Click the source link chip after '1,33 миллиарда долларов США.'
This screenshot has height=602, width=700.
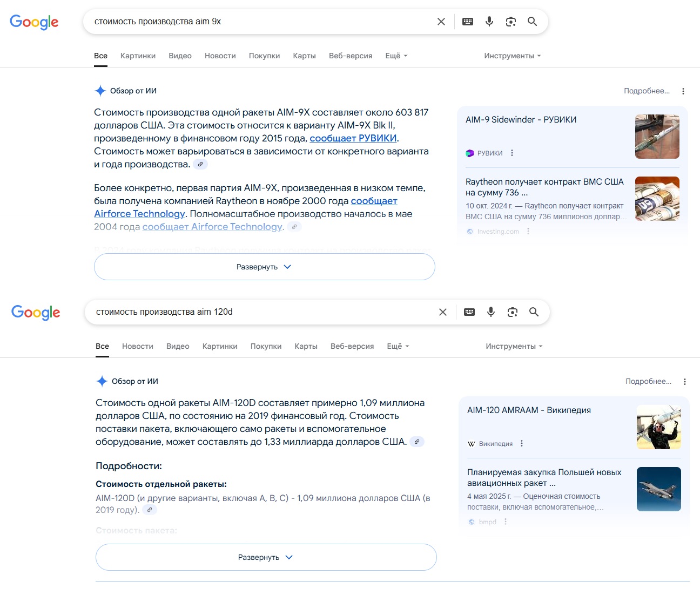[x=417, y=442]
